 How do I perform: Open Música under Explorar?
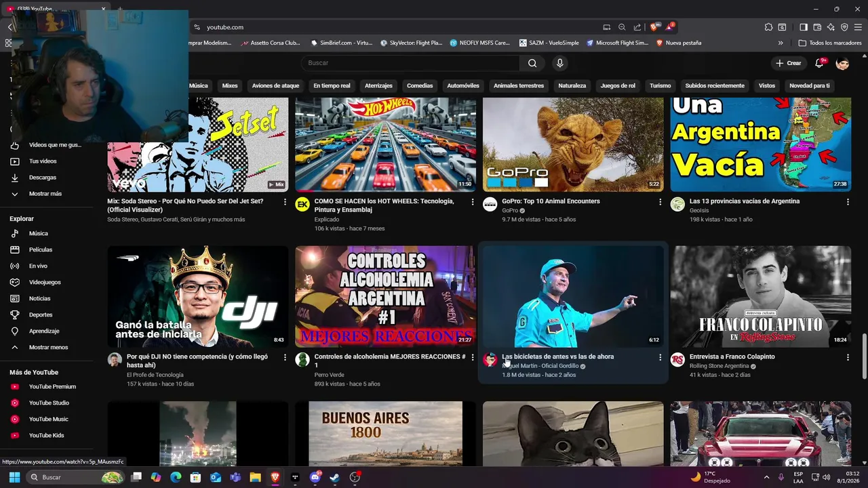(38, 234)
